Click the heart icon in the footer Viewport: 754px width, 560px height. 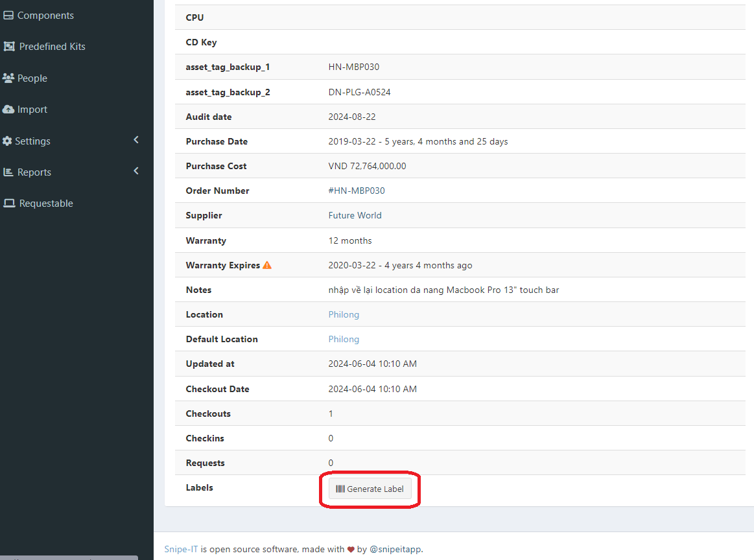pos(351,550)
